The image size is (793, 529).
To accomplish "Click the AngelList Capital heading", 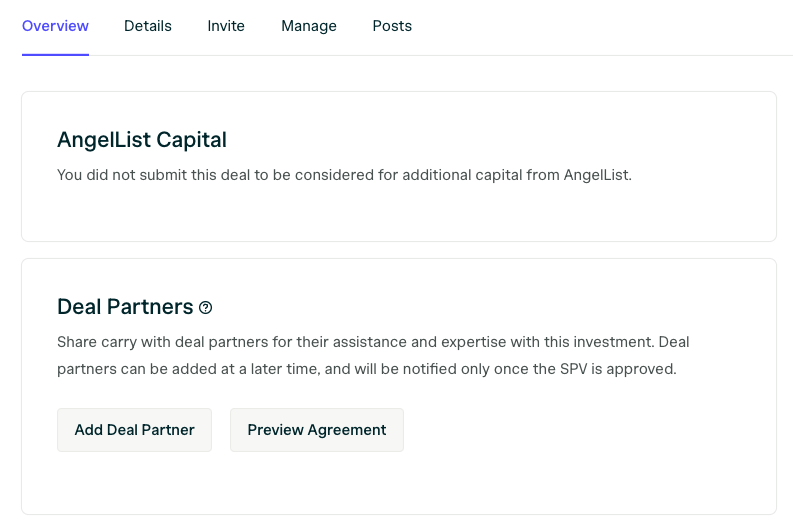I will (142, 140).
